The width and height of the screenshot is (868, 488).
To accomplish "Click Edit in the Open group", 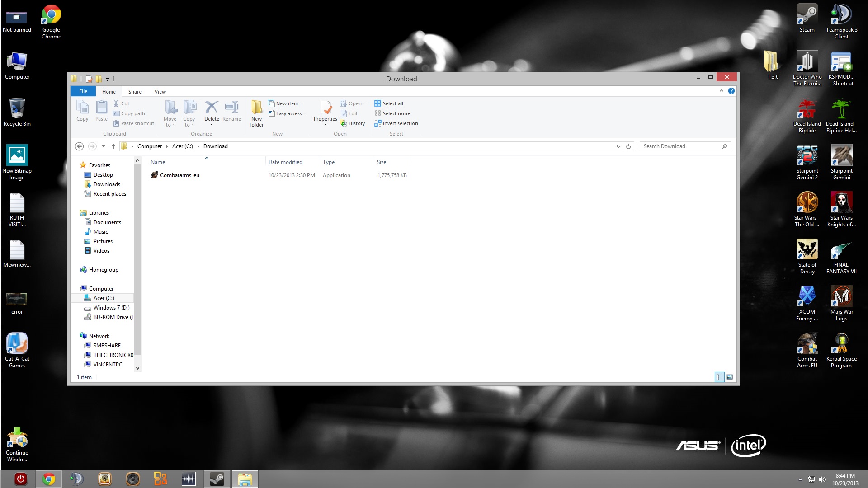I will [x=349, y=113].
